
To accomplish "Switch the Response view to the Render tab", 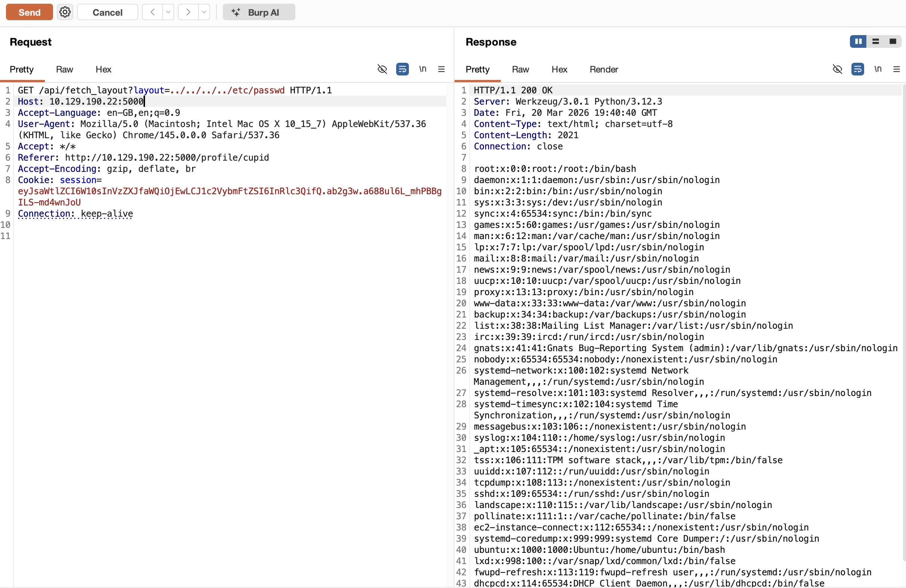I will tap(603, 69).
